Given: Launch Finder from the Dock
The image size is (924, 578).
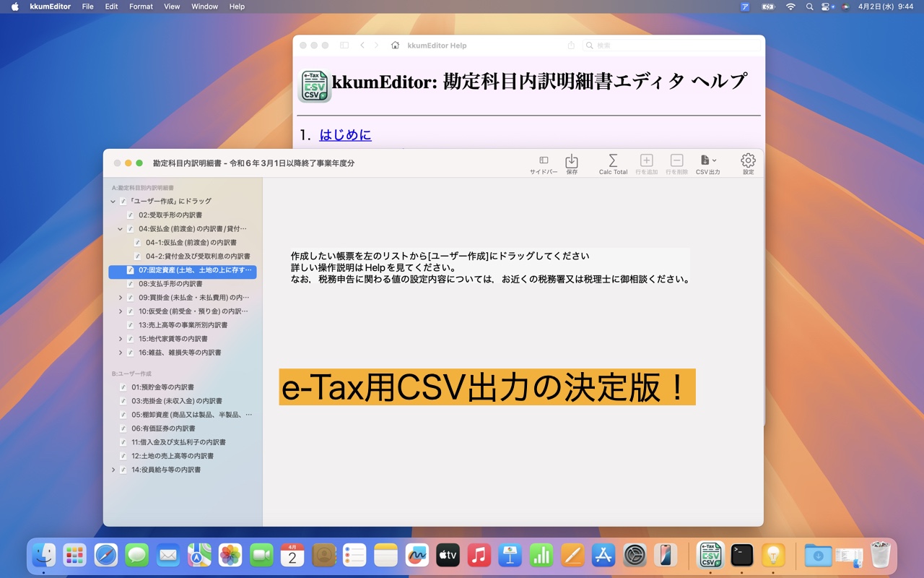Looking at the screenshot, I should pyautogui.click(x=44, y=555).
